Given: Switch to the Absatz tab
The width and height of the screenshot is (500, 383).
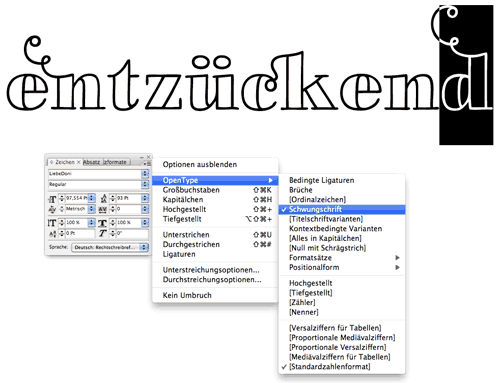Looking at the screenshot, I should pyautogui.click(x=91, y=162).
